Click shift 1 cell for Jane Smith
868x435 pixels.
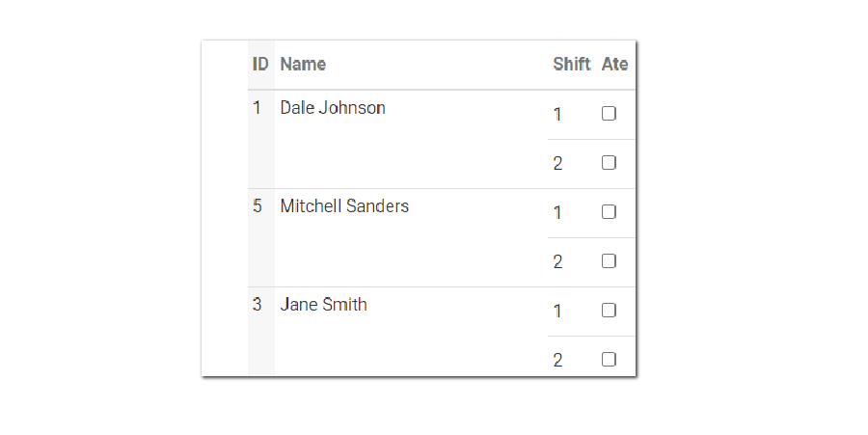[557, 312]
